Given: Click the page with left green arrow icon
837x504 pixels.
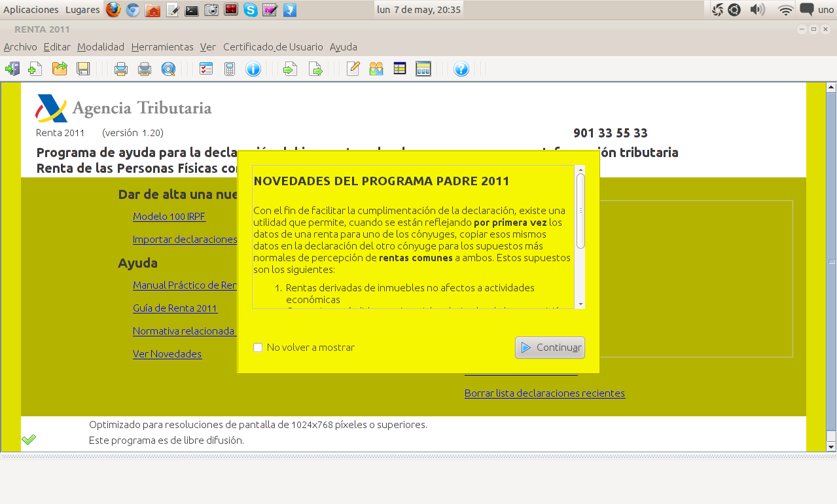Looking at the screenshot, I should click(x=291, y=69).
